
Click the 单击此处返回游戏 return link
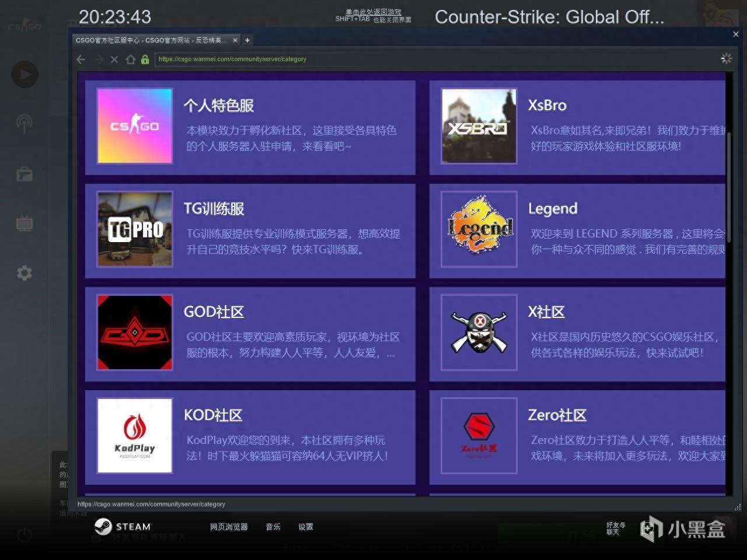tap(373, 12)
